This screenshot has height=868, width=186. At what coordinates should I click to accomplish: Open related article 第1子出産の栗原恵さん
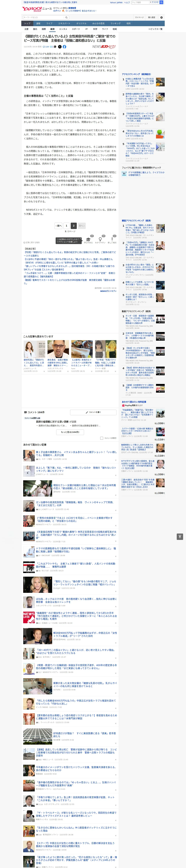pyautogui.click(x=76, y=453)
